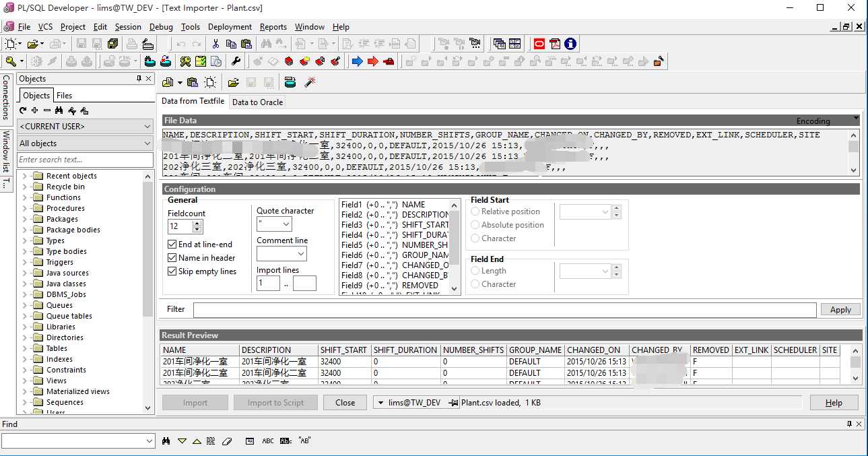Select Relative position radio button
The width and height of the screenshot is (868, 456).
[475, 211]
